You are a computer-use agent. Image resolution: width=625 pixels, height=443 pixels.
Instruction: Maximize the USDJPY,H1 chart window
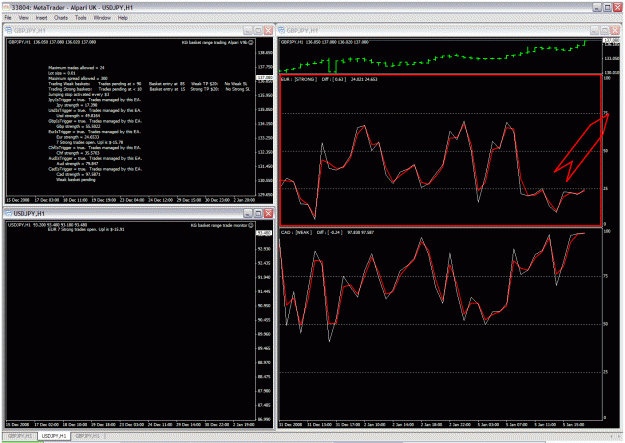(258, 213)
